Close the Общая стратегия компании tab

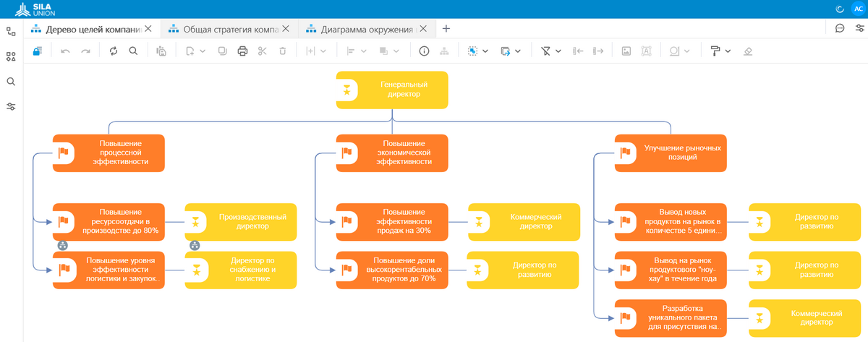click(x=286, y=29)
